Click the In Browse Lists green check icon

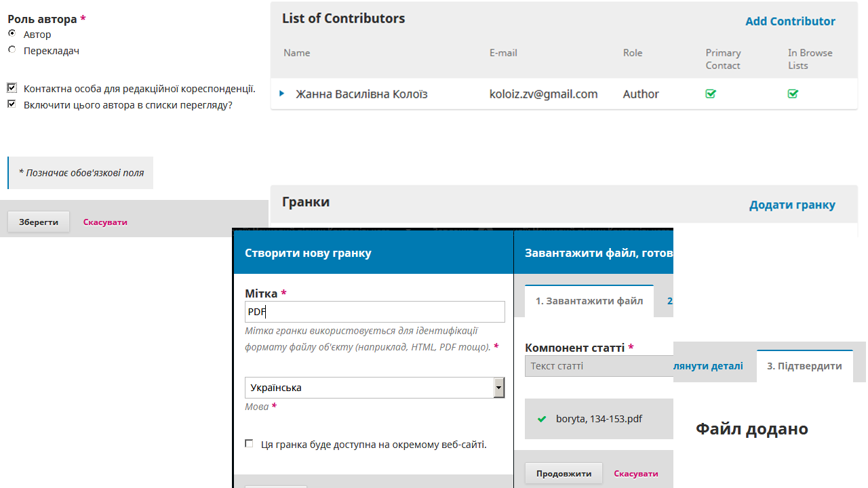793,94
